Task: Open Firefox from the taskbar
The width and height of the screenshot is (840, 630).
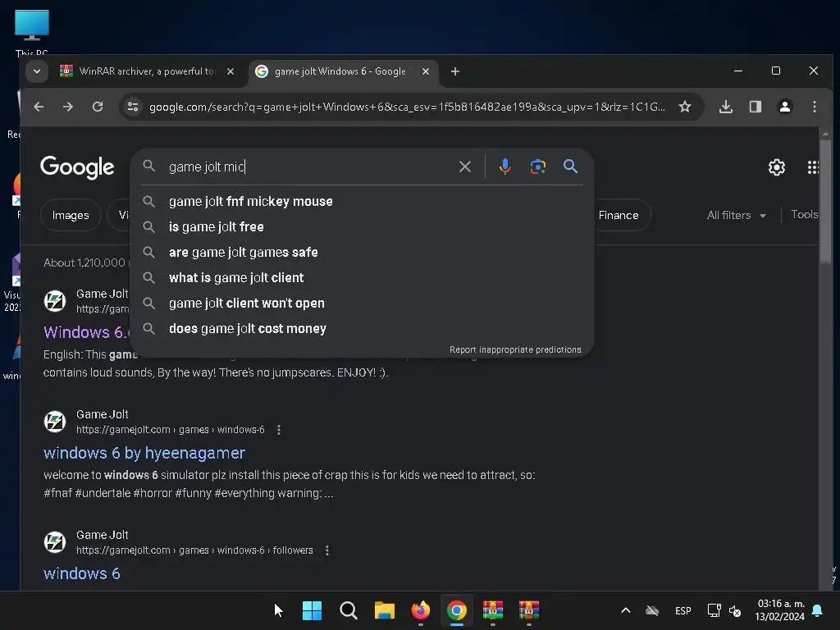Action: click(x=421, y=610)
